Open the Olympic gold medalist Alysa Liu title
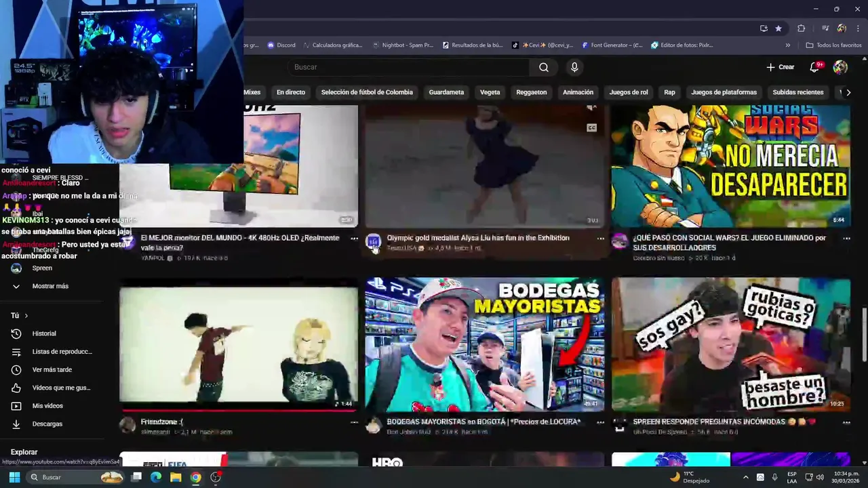The height and width of the screenshot is (488, 868). click(478, 238)
